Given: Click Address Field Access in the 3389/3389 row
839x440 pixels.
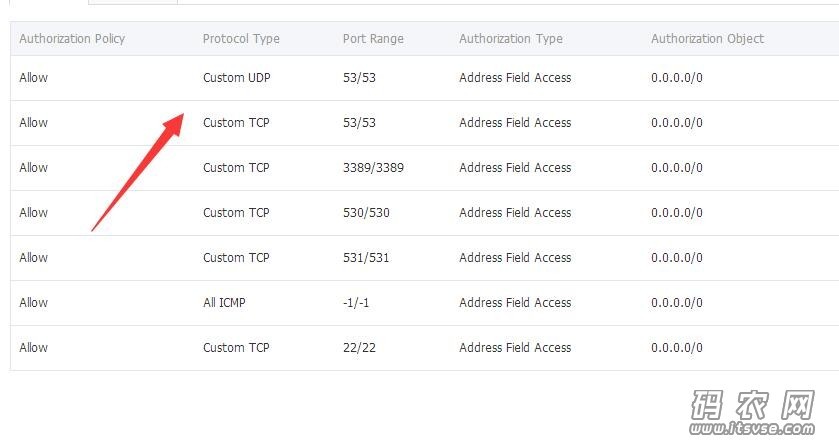Looking at the screenshot, I should 515,168.
